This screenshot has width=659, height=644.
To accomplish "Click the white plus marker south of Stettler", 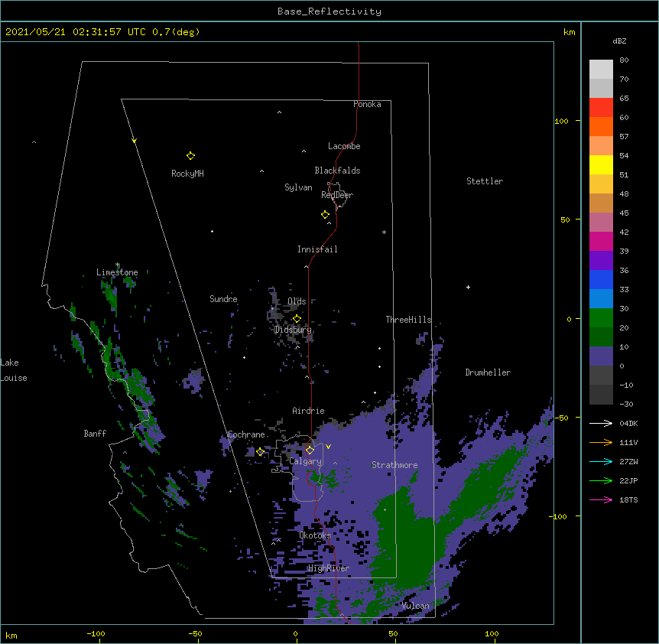I will click(468, 287).
